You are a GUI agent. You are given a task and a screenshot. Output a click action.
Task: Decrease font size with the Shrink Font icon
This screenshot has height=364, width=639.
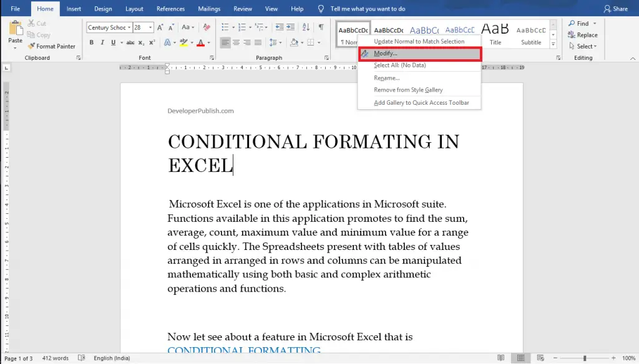(171, 27)
